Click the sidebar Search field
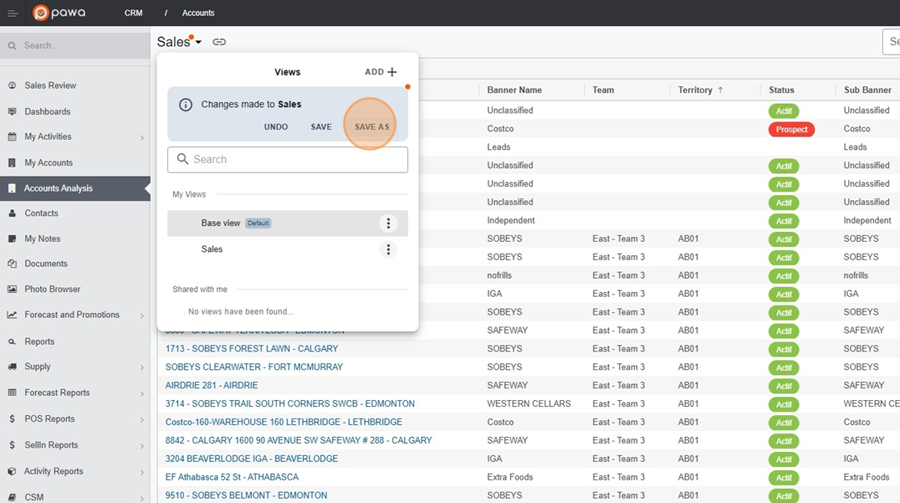Image resolution: width=900 pixels, height=503 pixels. point(75,45)
